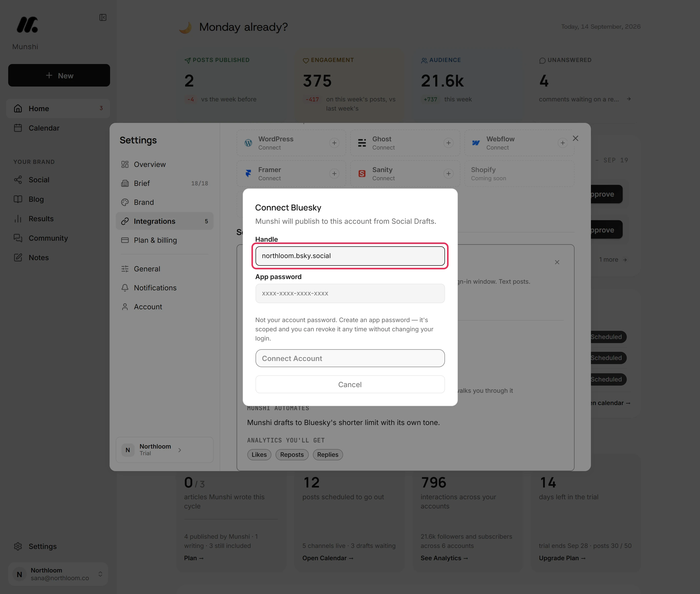Viewport: 700px width, 594px height.
Task: Focus the Handle input field
Action: click(350, 256)
